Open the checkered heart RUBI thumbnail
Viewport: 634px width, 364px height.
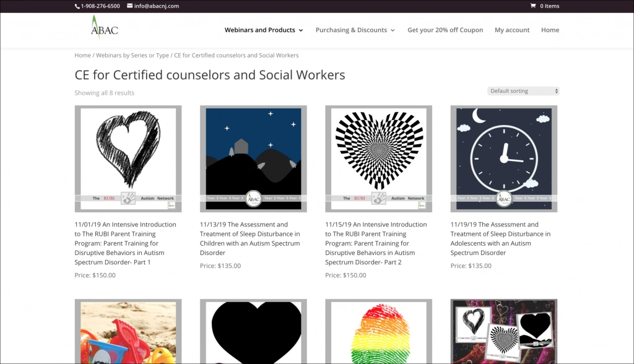click(x=378, y=158)
